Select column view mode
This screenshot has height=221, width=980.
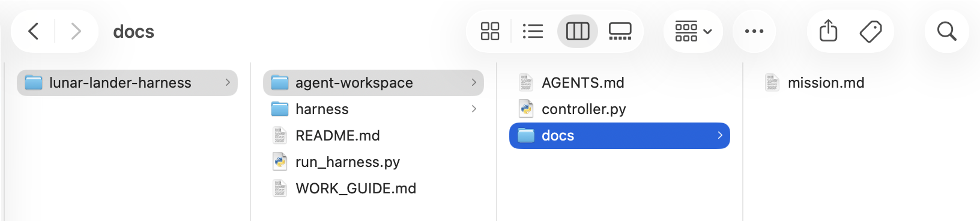click(578, 31)
